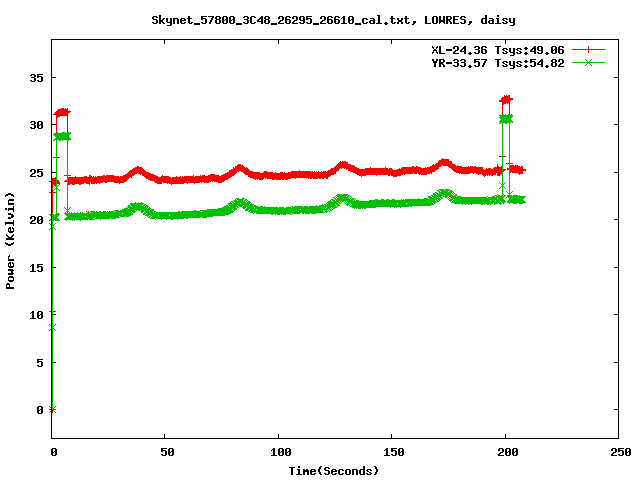Click x-axis tick label 200
Screen dimensions: 640x480
pyautogui.click(x=508, y=452)
